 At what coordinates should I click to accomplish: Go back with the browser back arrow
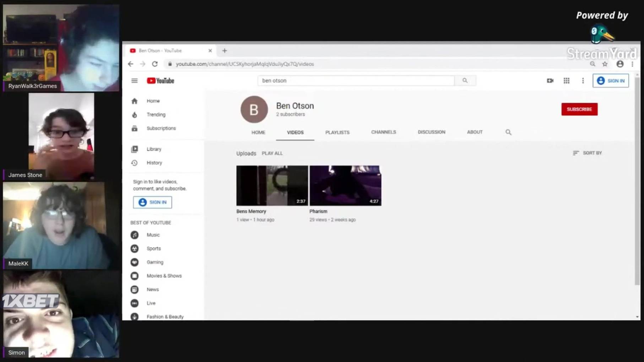[131, 64]
